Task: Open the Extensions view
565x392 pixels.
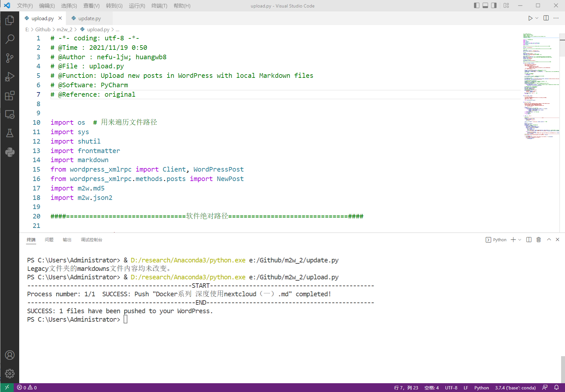Action: pos(9,95)
